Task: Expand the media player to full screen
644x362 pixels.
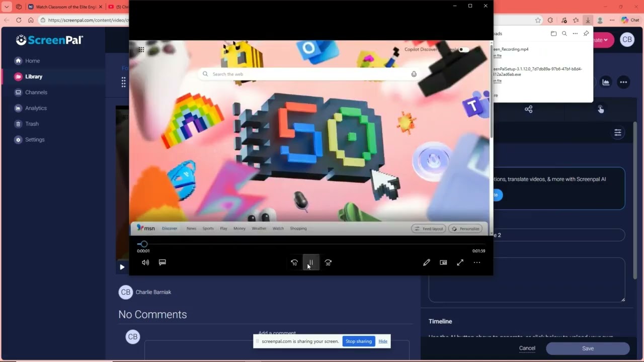Action: click(460, 262)
